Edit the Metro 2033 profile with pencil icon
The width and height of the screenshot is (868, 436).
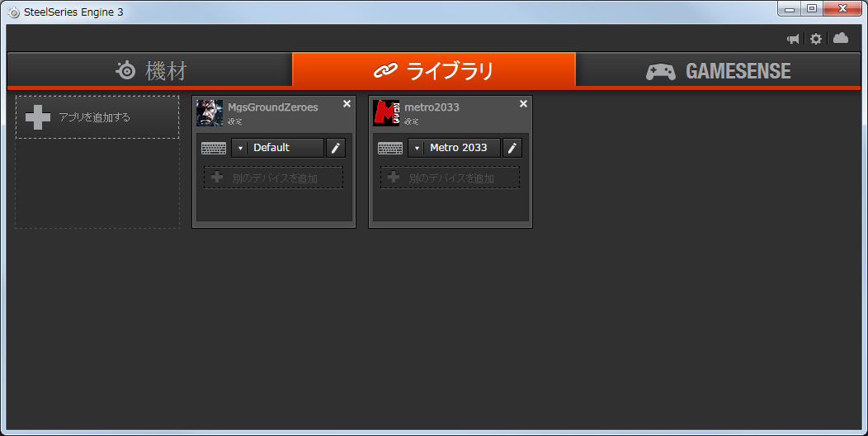click(512, 148)
